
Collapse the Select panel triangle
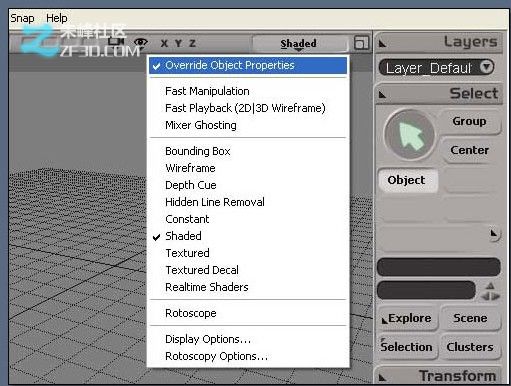(x=382, y=95)
